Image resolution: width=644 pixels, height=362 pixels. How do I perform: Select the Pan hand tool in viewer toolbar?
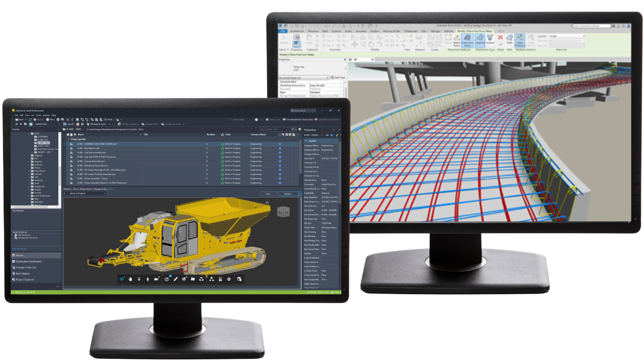(130, 279)
